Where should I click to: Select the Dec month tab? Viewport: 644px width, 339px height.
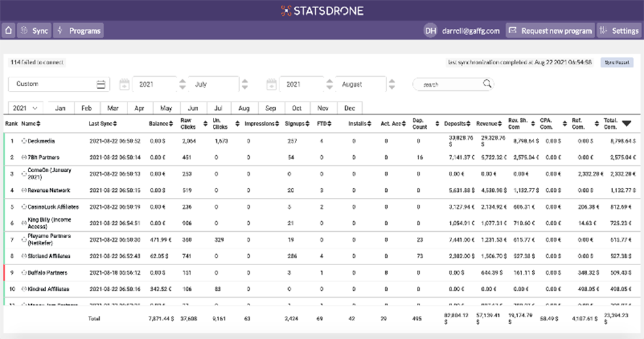pyautogui.click(x=349, y=108)
